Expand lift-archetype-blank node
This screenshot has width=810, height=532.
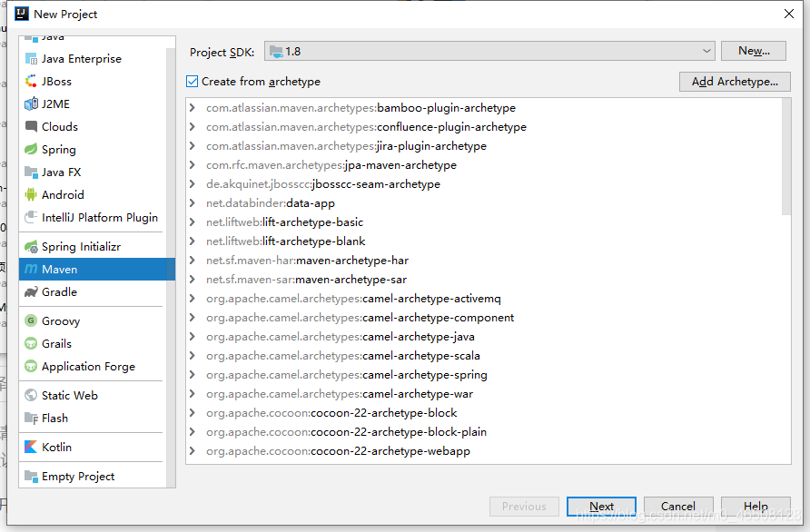[193, 241]
